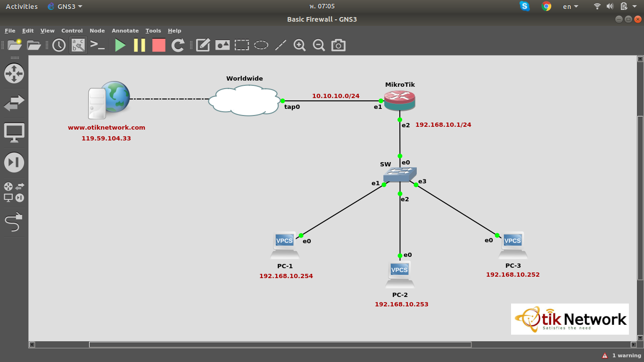
Task: Select the MikroTik router node
Action: click(400, 100)
